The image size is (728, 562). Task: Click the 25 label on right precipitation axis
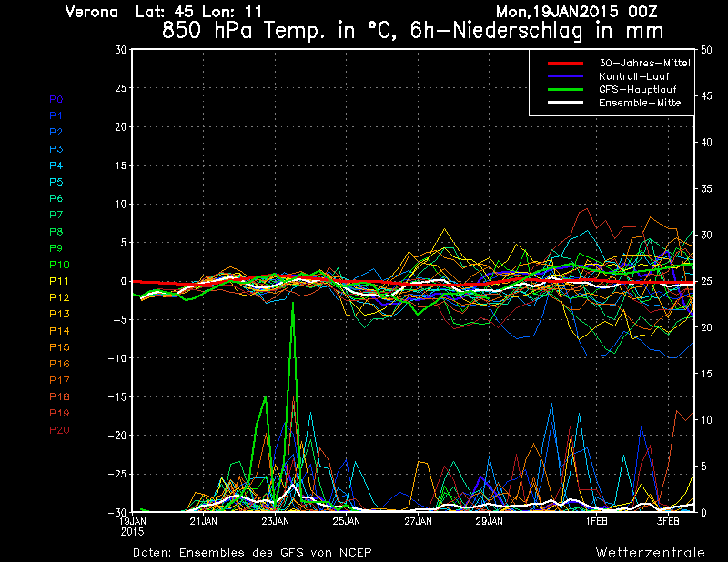(x=706, y=281)
